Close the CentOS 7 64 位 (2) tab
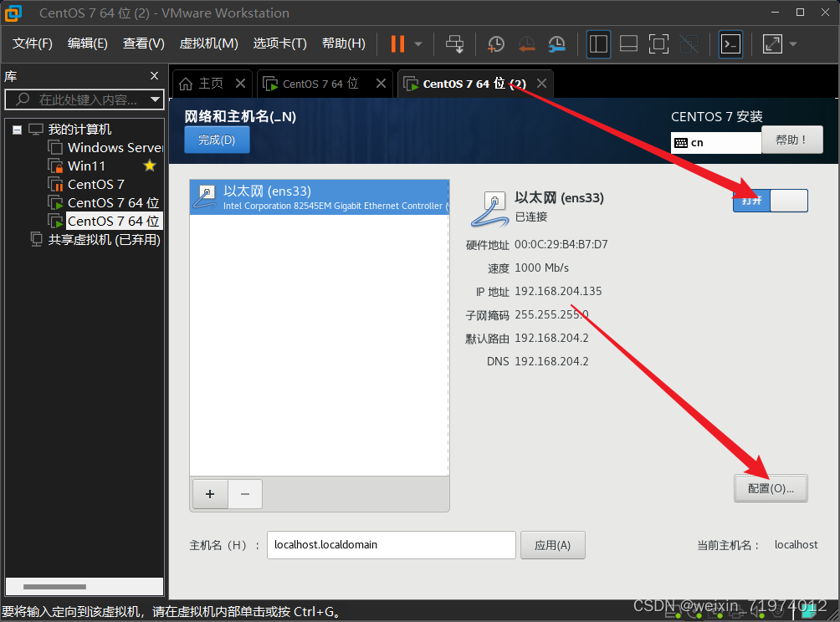Viewport: 840px width, 622px height. coord(541,84)
